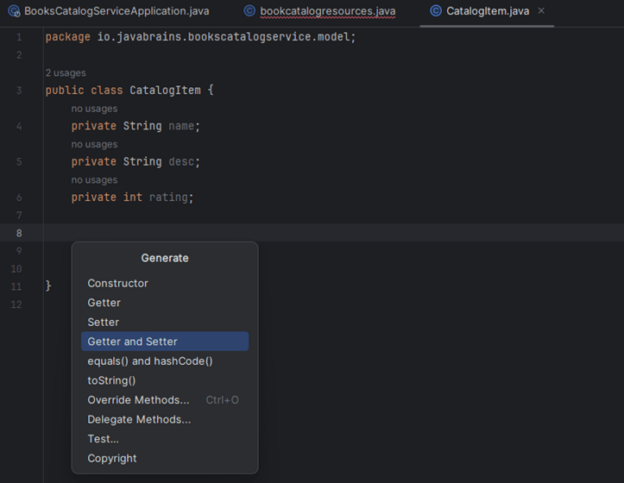Select Setter in the Generate popup

103,322
